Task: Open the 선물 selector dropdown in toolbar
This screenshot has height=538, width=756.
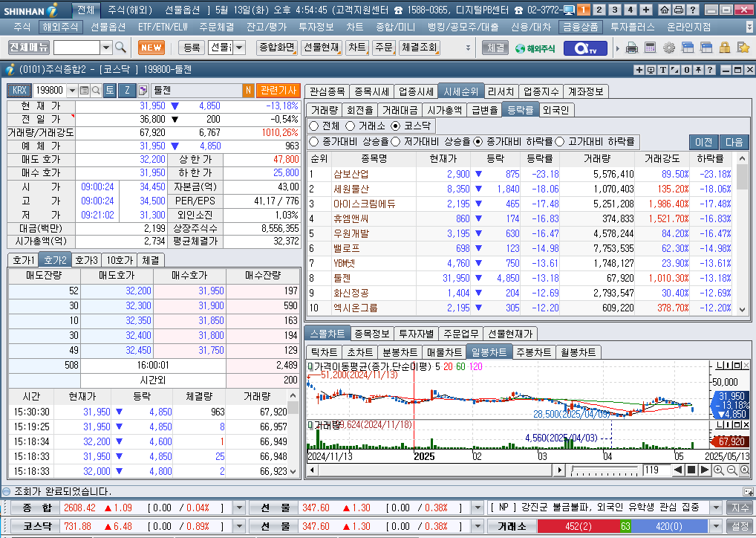Action: click(x=240, y=48)
